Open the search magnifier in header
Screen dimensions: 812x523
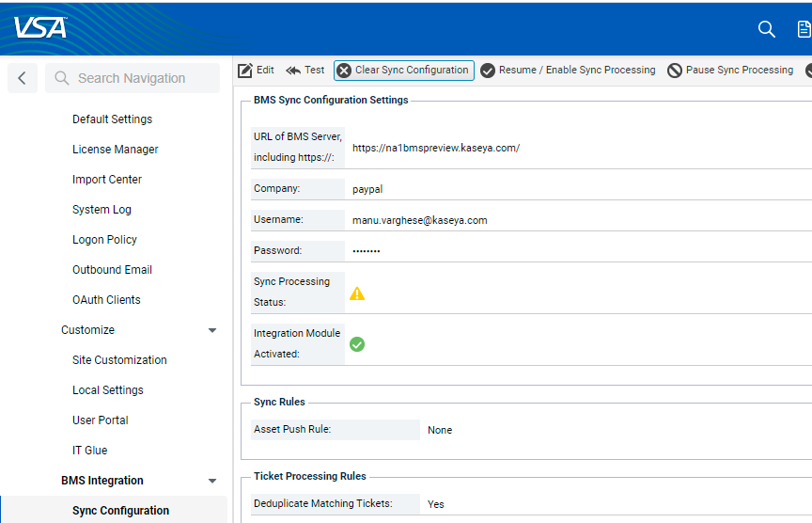click(767, 29)
